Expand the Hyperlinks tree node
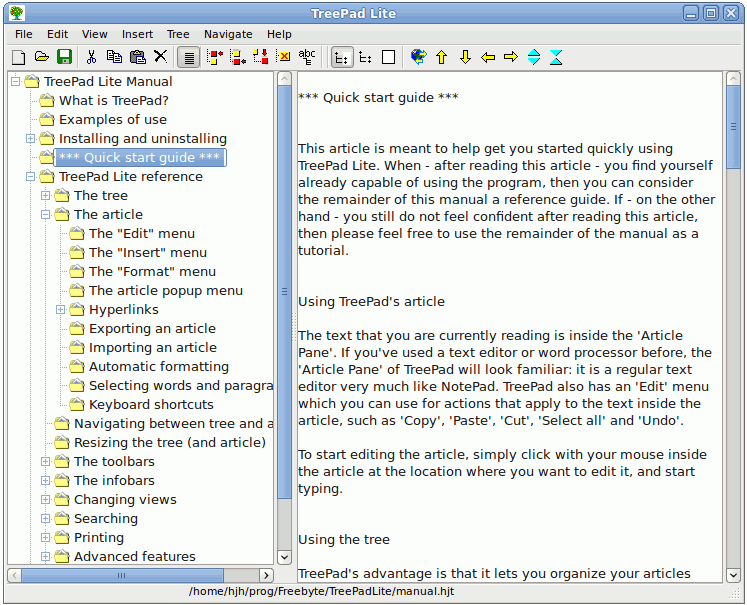This screenshot has height=605, width=747. [61, 310]
